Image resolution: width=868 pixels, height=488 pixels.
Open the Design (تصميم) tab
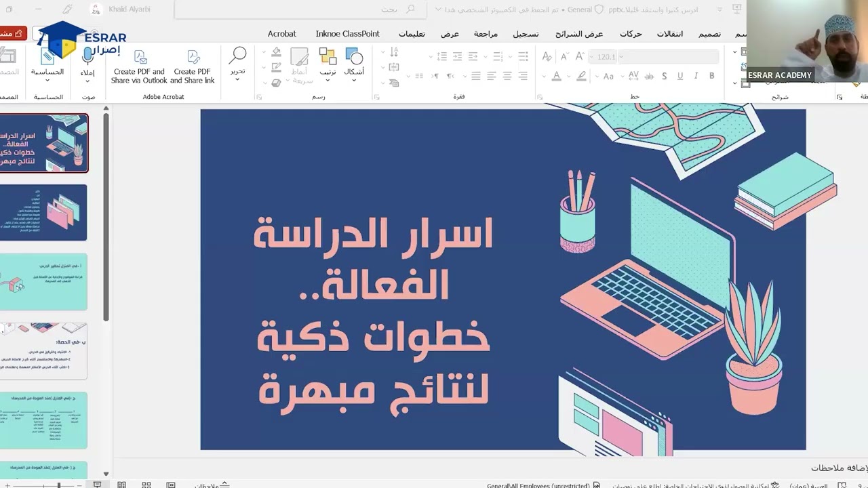pyautogui.click(x=709, y=34)
